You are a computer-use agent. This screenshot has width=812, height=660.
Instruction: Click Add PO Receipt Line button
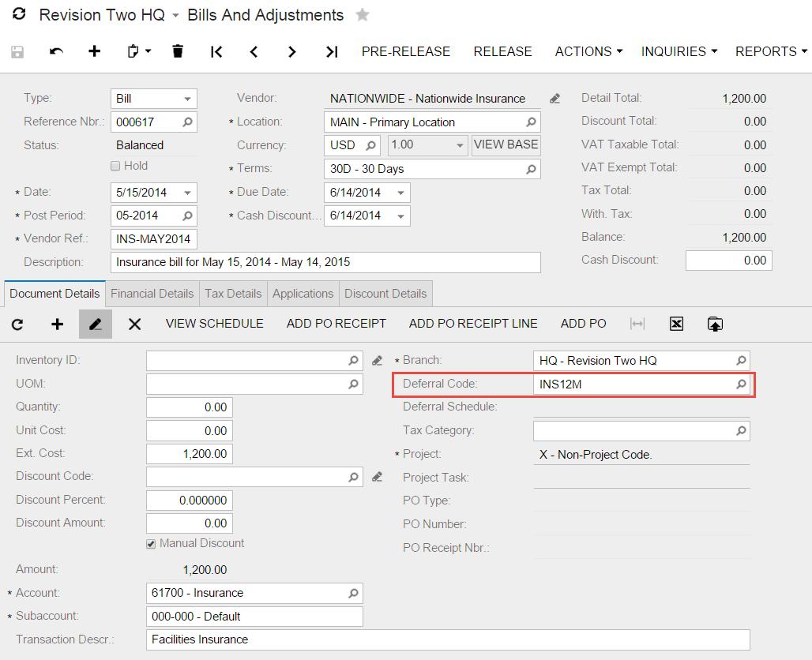473,324
